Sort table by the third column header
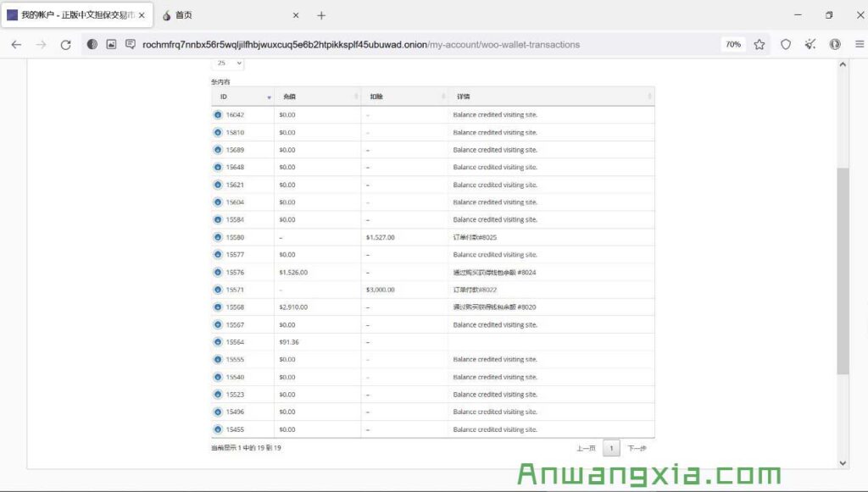This screenshot has width=868, height=492. click(x=404, y=97)
